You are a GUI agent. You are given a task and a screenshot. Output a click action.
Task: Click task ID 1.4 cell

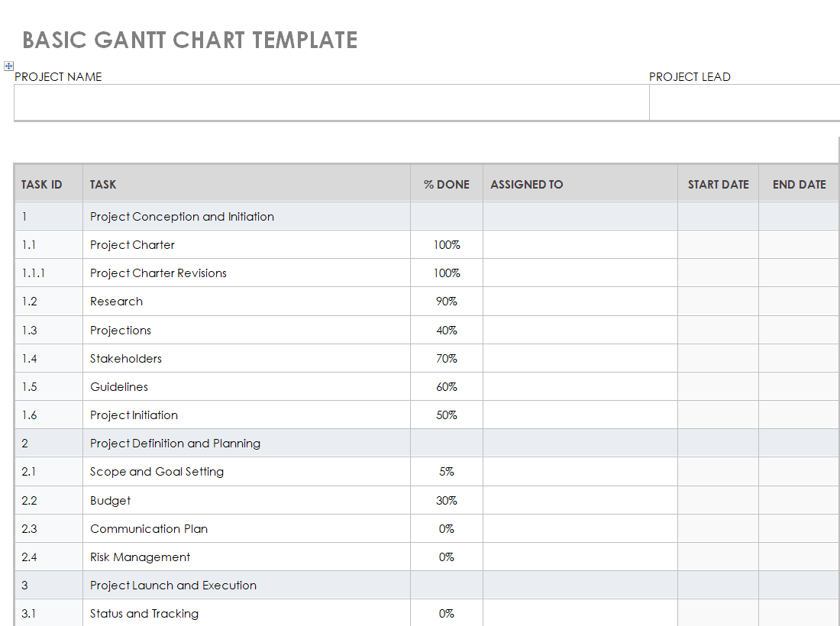click(x=49, y=358)
